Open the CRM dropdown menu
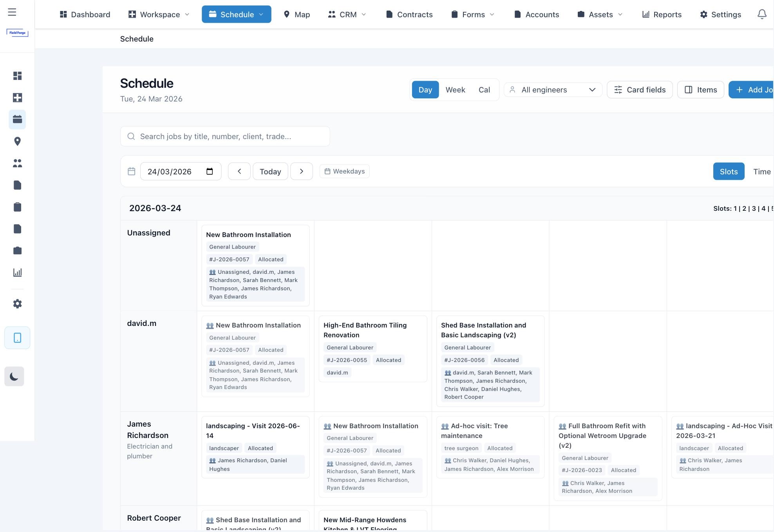 [x=347, y=14]
